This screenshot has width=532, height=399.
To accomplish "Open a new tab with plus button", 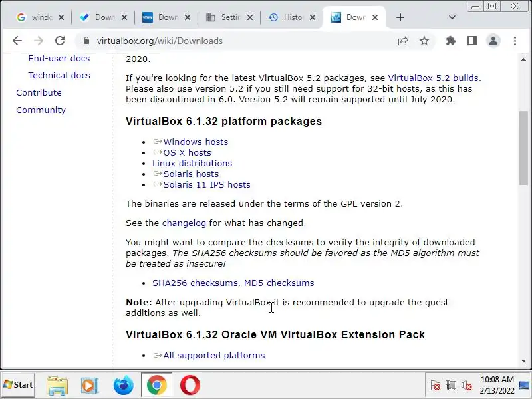I will click(x=400, y=17).
